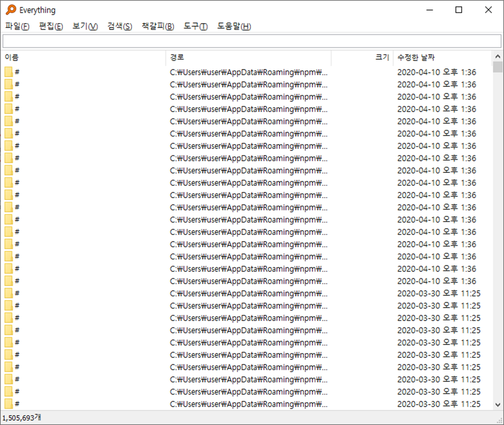This screenshot has width=504, height=425.
Task: Close the Everything window
Action: 488,10
